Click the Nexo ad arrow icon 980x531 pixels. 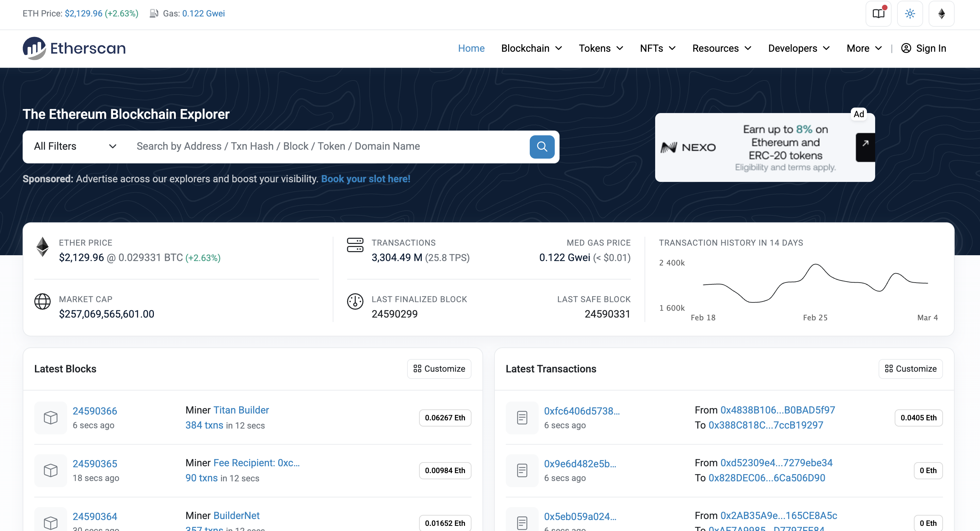(865, 144)
